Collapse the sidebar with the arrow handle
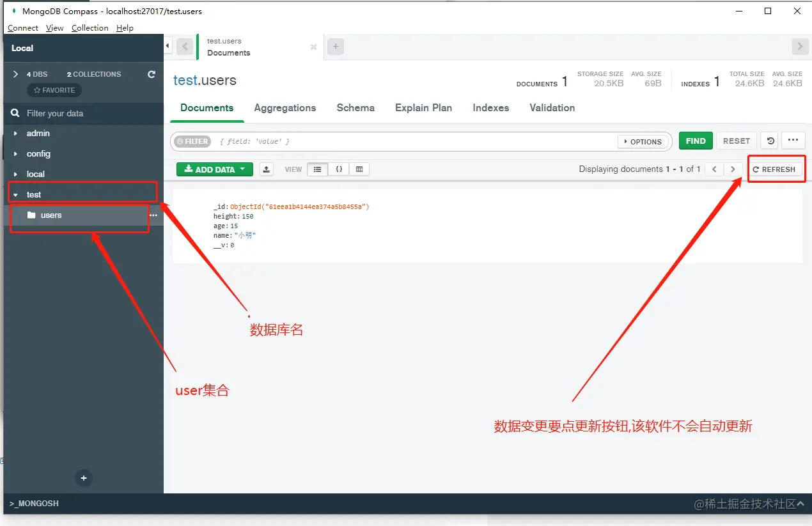This screenshot has height=526, width=812. (168, 45)
